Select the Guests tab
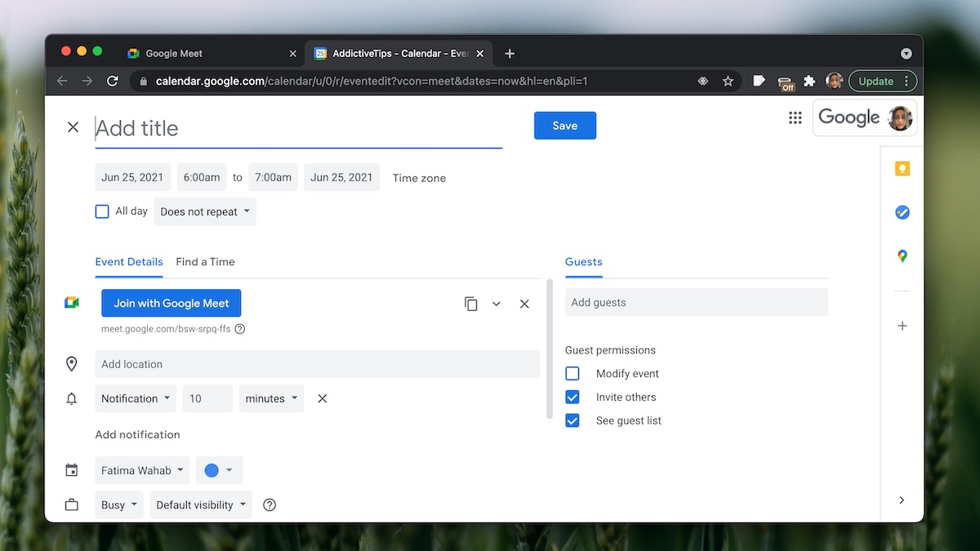The height and width of the screenshot is (551, 980). point(584,262)
